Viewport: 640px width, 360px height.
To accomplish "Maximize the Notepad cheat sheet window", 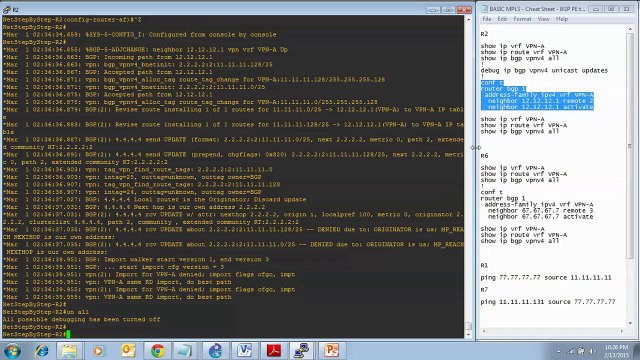I will coord(611,9).
